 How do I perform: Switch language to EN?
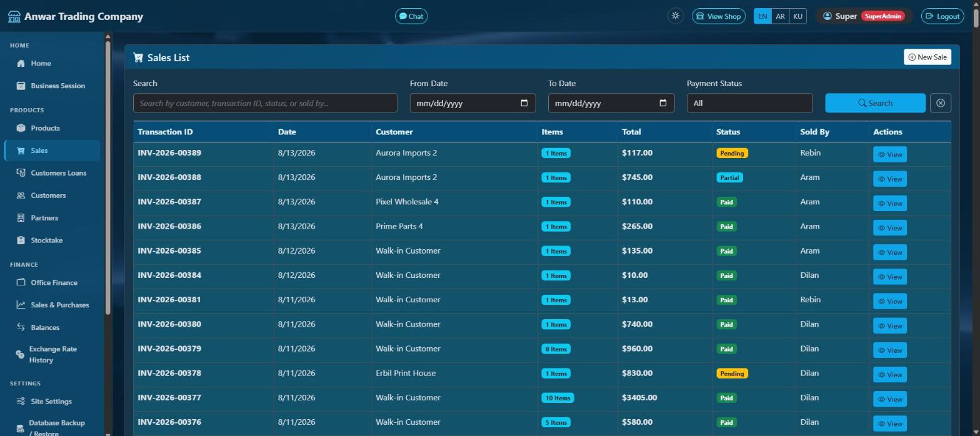(x=762, y=16)
